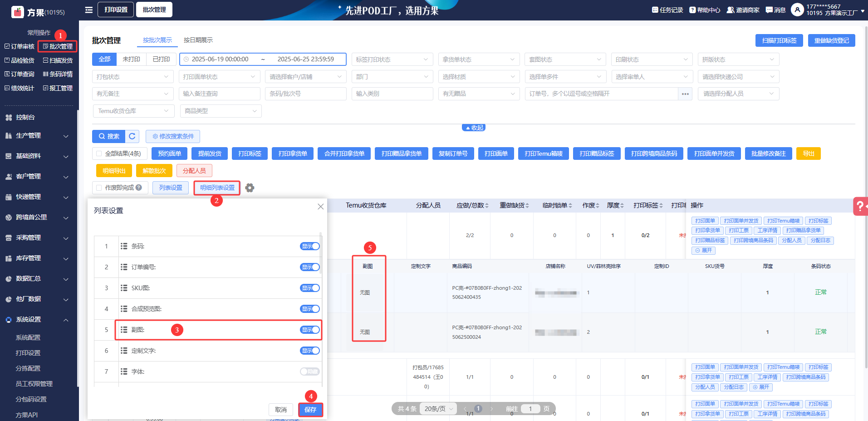Open the 拿货单状态 dropdown

(x=479, y=59)
